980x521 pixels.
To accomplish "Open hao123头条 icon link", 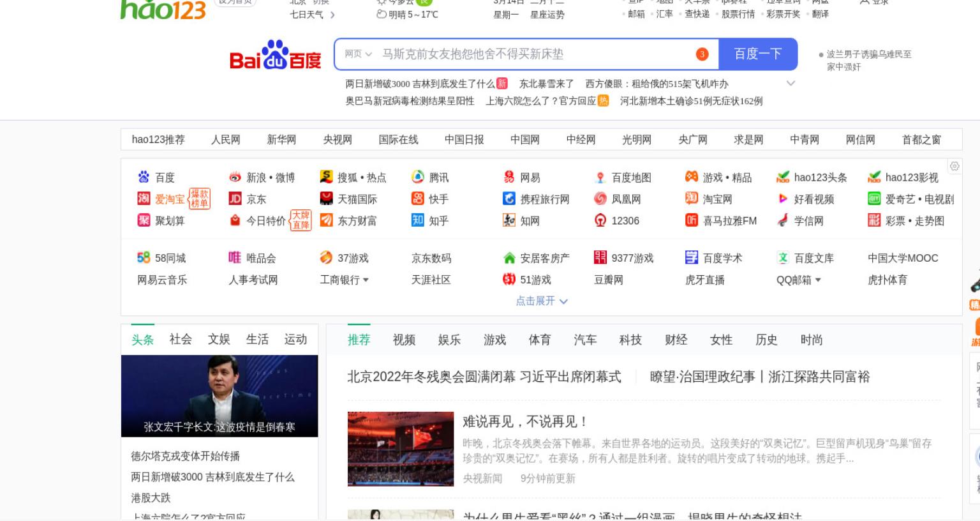I will (783, 177).
